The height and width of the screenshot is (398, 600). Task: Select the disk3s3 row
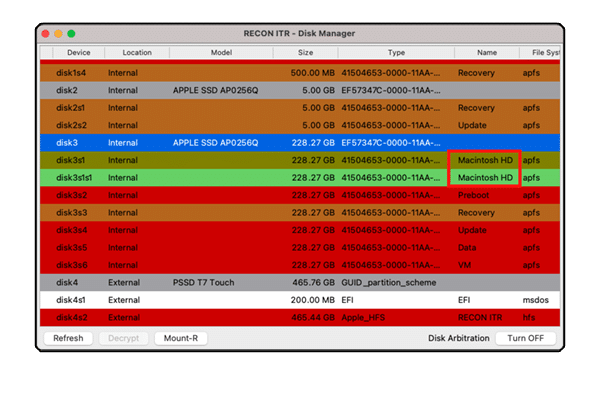tap(300, 213)
